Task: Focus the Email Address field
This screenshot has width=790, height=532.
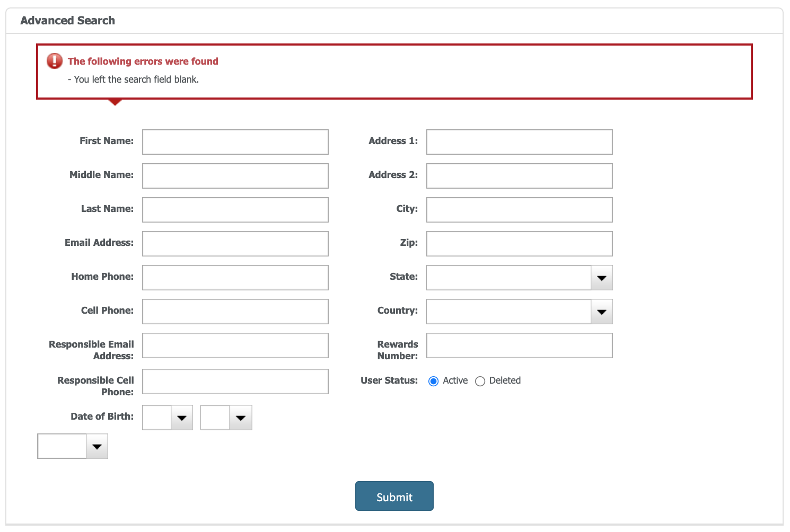Action: click(235, 244)
